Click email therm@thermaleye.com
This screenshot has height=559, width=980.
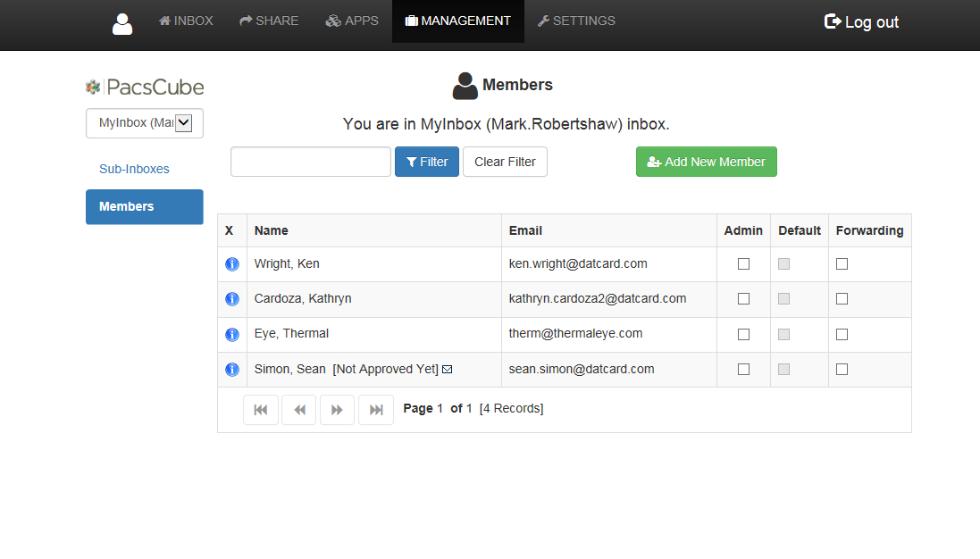coord(575,334)
